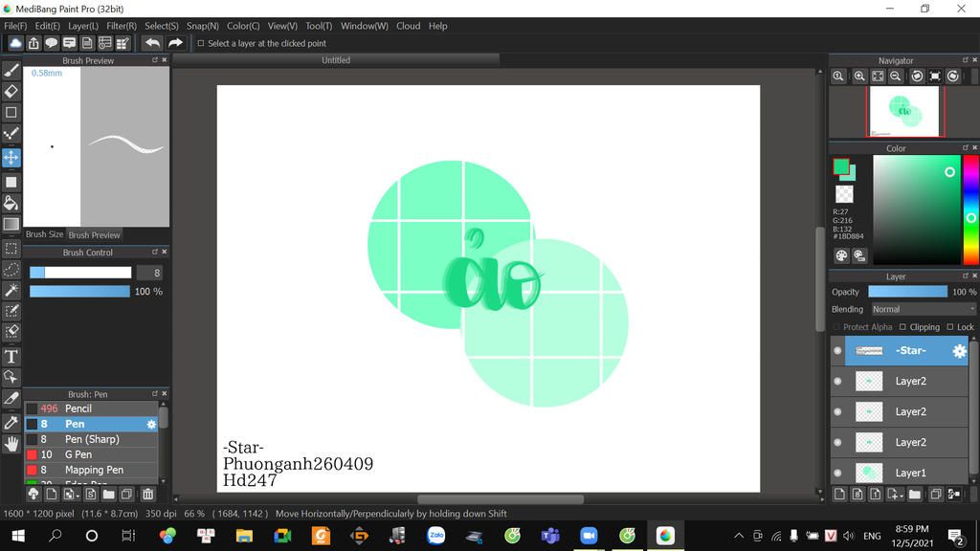The width and height of the screenshot is (980, 551).
Task: Open the File menu
Action: pos(15,26)
